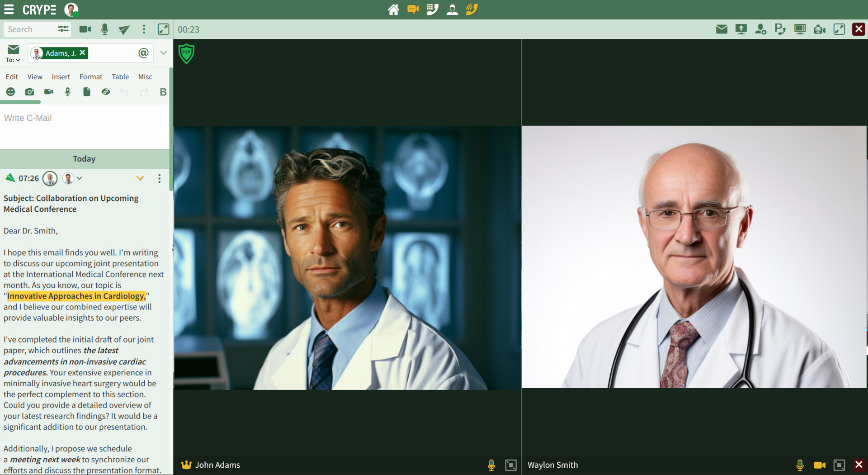Collapse the 07:26 message with yellow chevron
The width and height of the screenshot is (868, 475).
[x=140, y=178]
